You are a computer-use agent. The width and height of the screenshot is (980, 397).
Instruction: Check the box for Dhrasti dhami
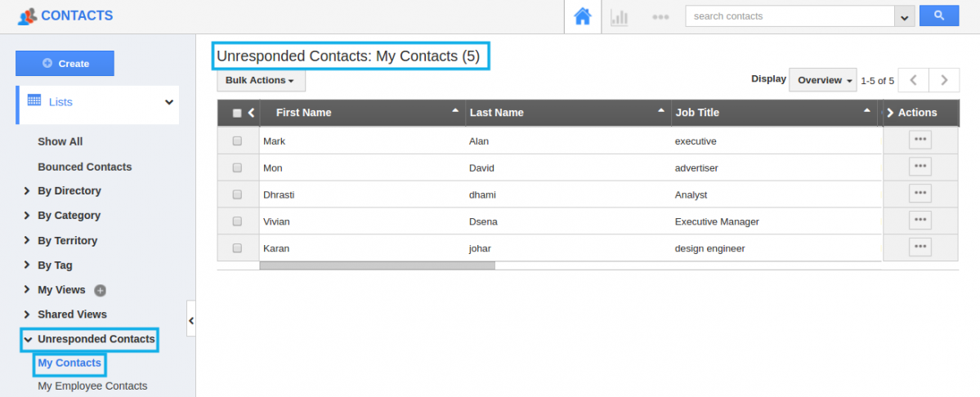tap(237, 194)
